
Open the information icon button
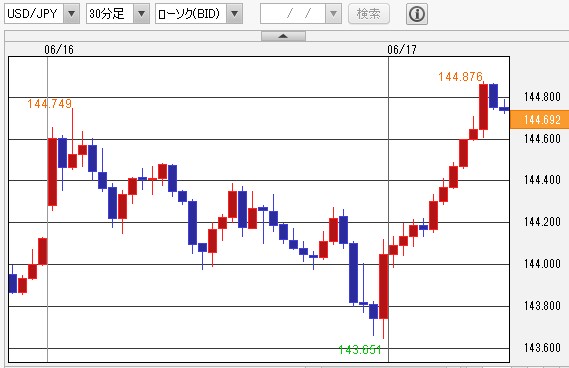(417, 14)
